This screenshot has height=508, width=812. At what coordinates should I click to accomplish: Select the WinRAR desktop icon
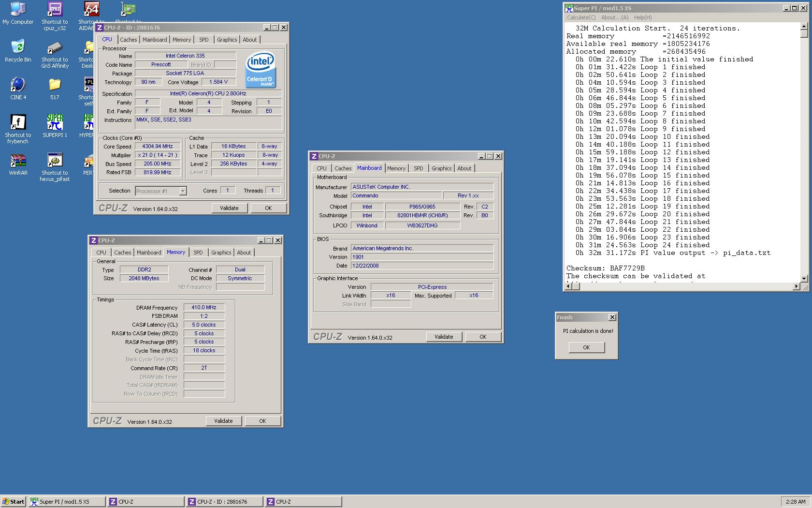(18, 164)
